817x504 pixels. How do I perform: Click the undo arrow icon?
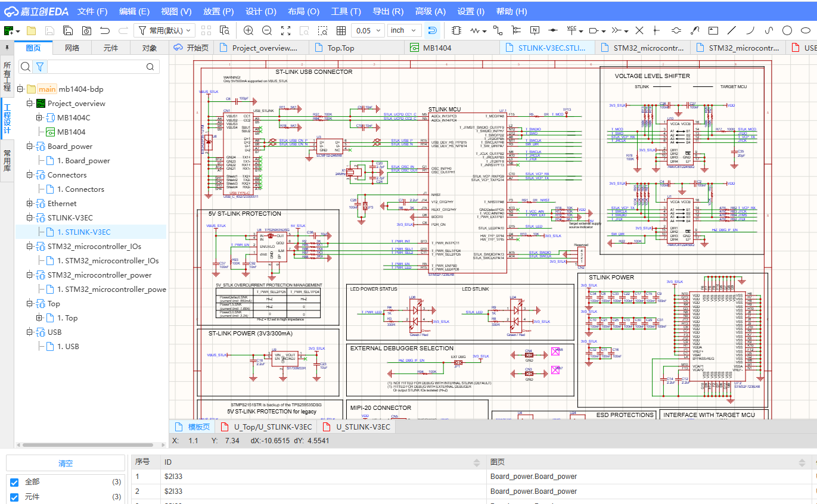105,30
